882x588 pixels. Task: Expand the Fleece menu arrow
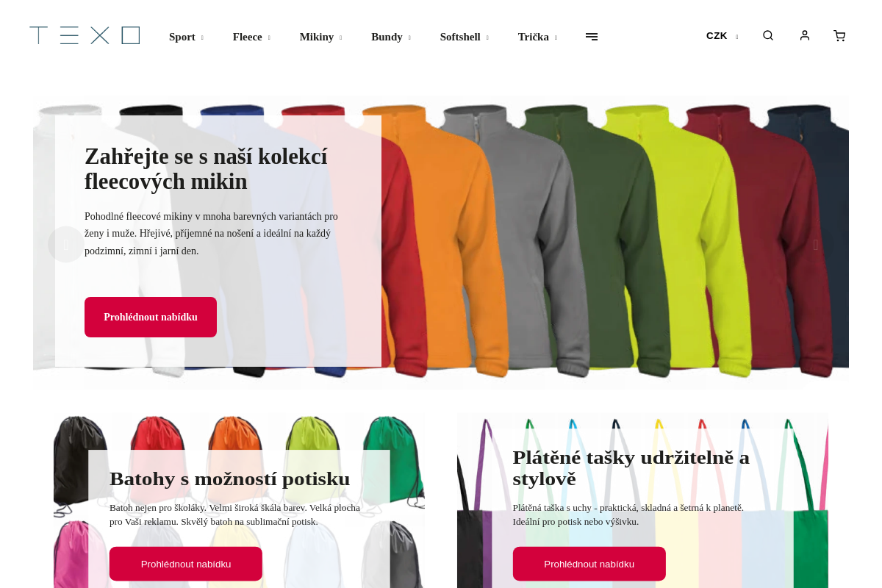point(269,37)
